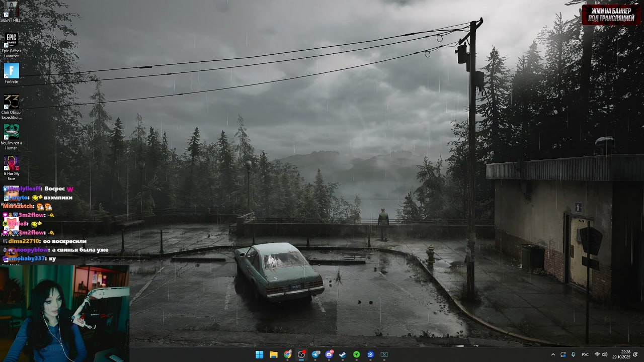The width and height of the screenshot is (644, 362).
Task: Launch the Epic Games Launcher shortcut
Action: [x=11, y=45]
